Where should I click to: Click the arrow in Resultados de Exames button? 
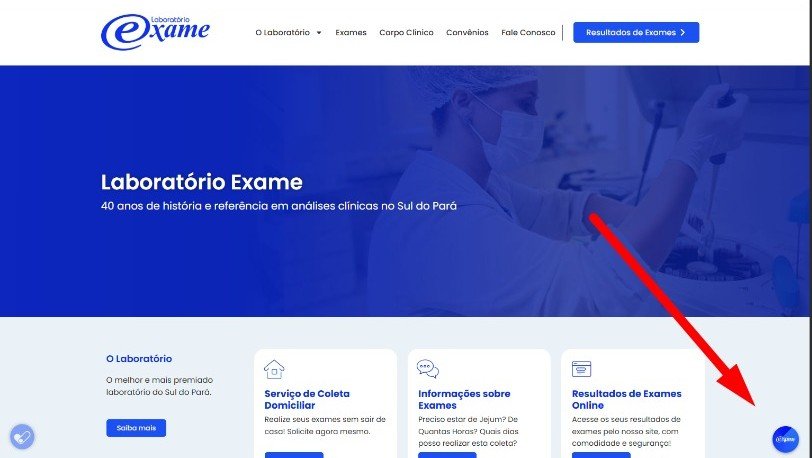click(x=683, y=32)
